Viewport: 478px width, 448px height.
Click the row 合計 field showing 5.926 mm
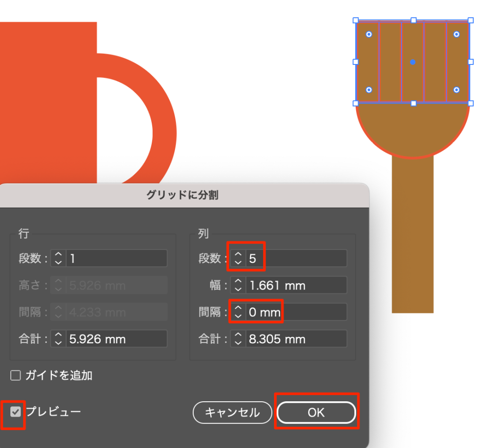click(117, 339)
